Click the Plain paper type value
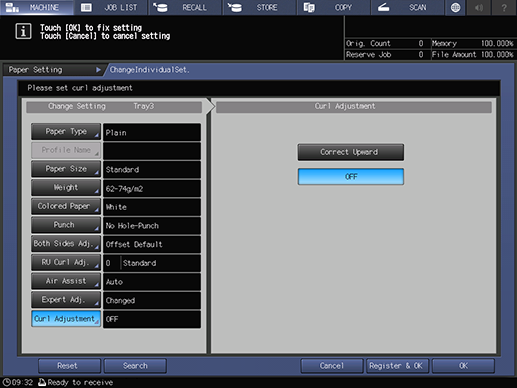Screen dimensions: 517x388 click(x=152, y=132)
